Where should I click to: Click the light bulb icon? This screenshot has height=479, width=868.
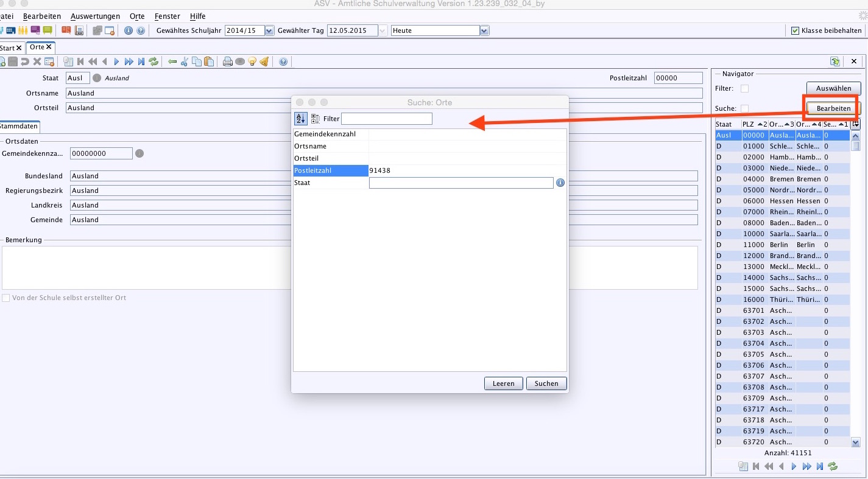252,61
